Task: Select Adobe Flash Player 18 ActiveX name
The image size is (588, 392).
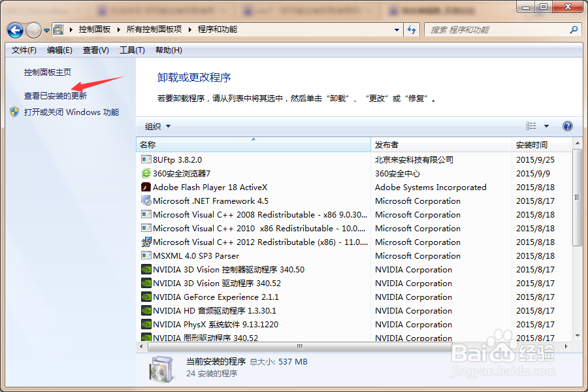Action: (210, 188)
